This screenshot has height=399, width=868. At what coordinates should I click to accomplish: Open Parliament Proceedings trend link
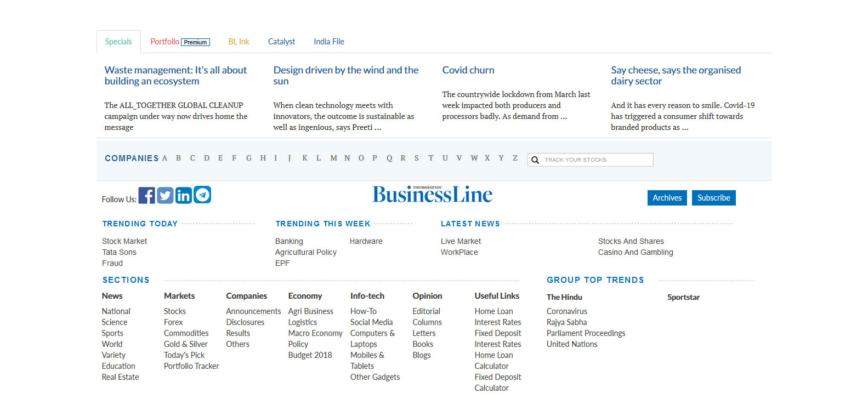pyautogui.click(x=586, y=333)
